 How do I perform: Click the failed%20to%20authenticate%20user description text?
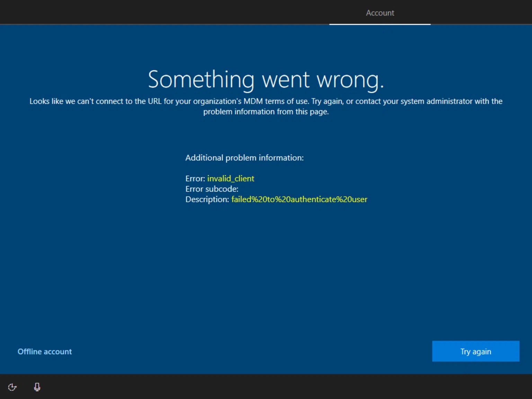[299, 199]
